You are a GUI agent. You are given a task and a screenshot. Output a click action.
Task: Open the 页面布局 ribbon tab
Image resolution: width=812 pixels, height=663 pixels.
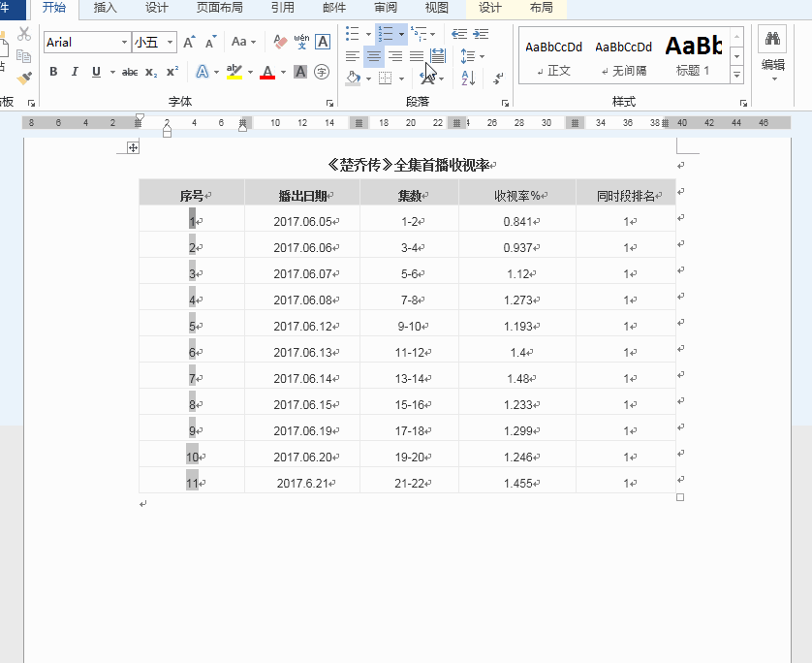pyautogui.click(x=220, y=8)
